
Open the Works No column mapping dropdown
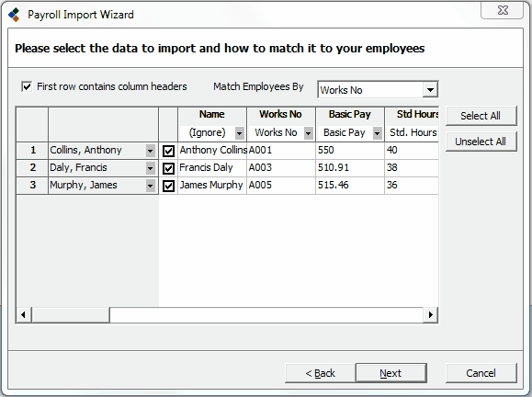click(309, 133)
